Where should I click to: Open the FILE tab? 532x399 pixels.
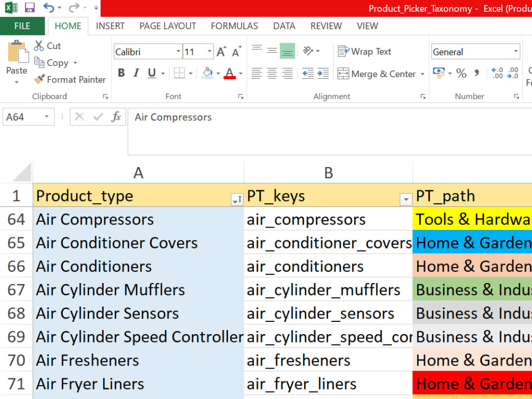(x=22, y=26)
